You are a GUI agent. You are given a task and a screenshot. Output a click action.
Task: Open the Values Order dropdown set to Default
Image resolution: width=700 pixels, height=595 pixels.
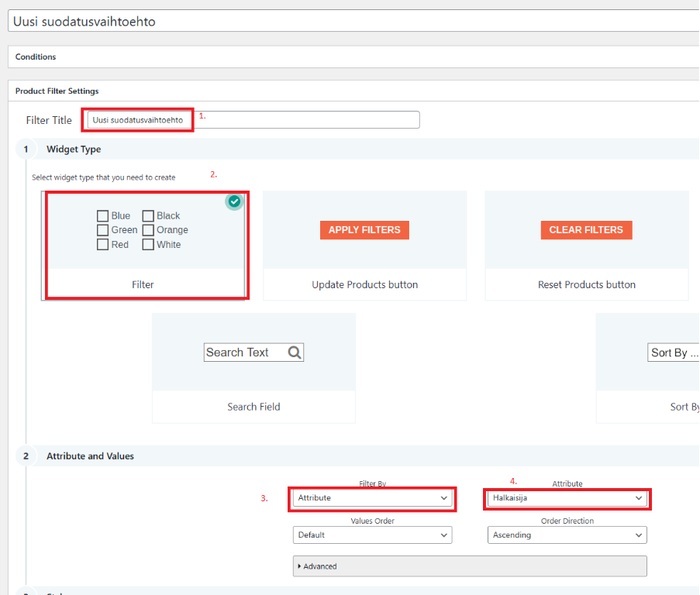pos(372,535)
